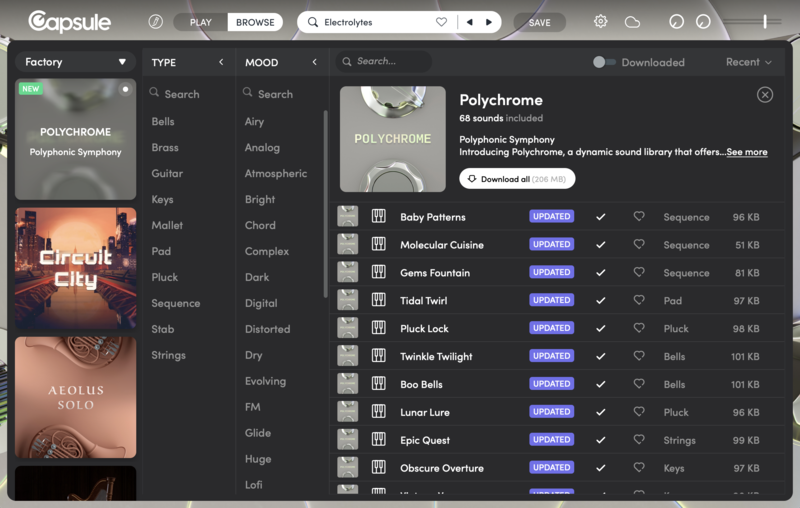This screenshot has width=800, height=508.
Task: Click the compass icon next to the Capsule logo
Action: (155, 21)
